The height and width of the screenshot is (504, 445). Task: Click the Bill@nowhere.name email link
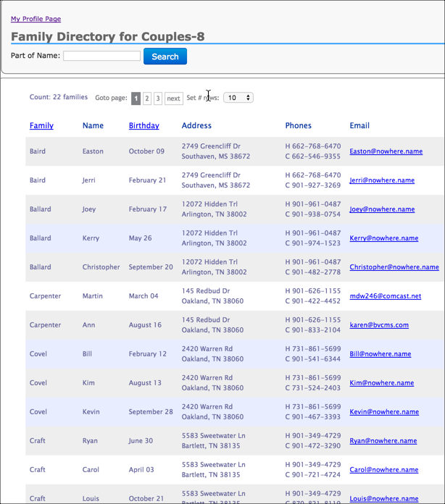[380, 353]
